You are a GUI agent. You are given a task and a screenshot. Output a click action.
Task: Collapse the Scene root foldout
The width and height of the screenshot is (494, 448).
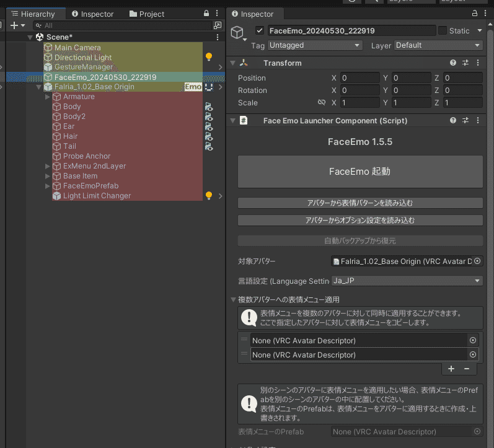click(x=30, y=37)
